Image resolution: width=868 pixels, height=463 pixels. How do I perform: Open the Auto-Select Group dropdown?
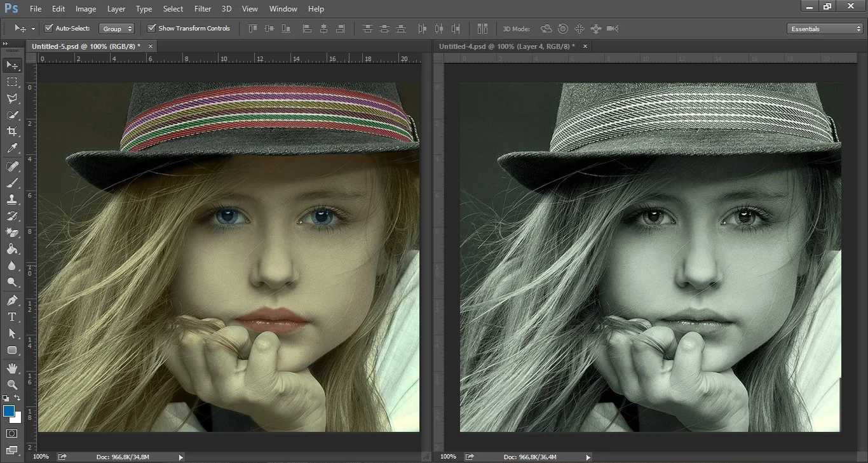[x=117, y=29]
